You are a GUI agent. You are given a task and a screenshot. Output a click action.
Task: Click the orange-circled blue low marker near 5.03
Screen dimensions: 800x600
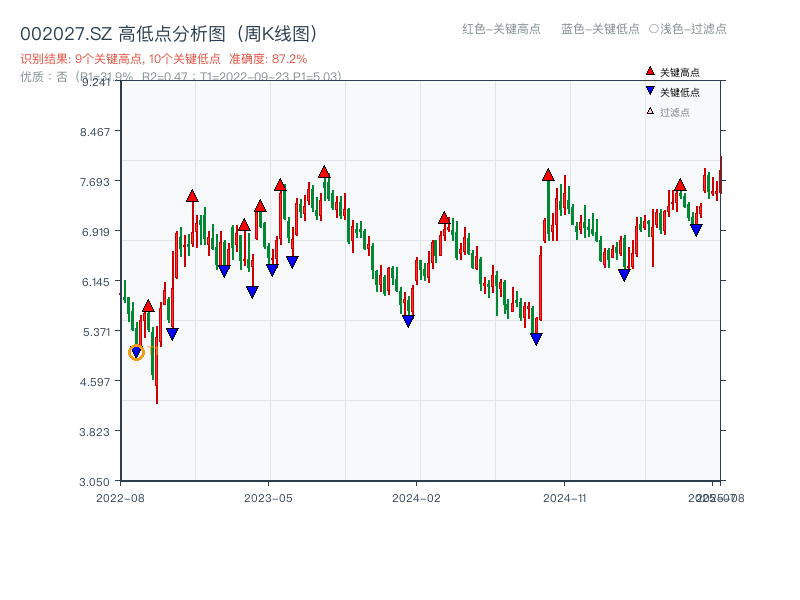click(136, 352)
